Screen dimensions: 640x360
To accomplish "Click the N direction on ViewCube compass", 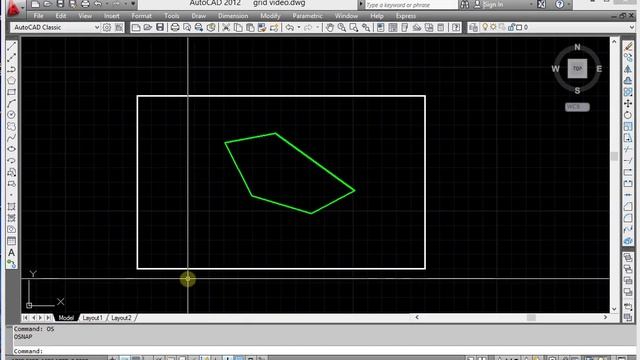I will pyautogui.click(x=577, y=47).
